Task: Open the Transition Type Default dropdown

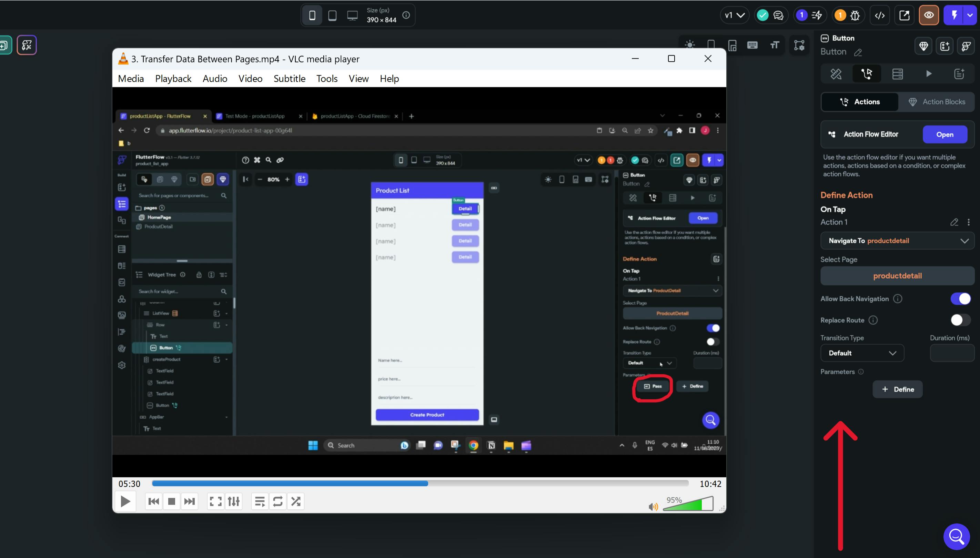Action: point(862,353)
